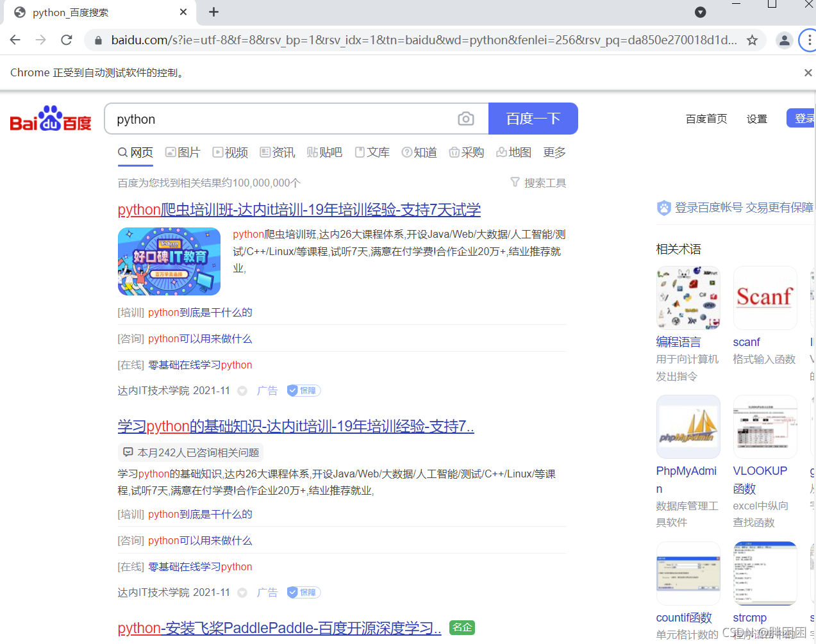Viewport: 816px width, 644px height.
Task: Switch to the 视频 tab
Action: click(x=230, y=153)
